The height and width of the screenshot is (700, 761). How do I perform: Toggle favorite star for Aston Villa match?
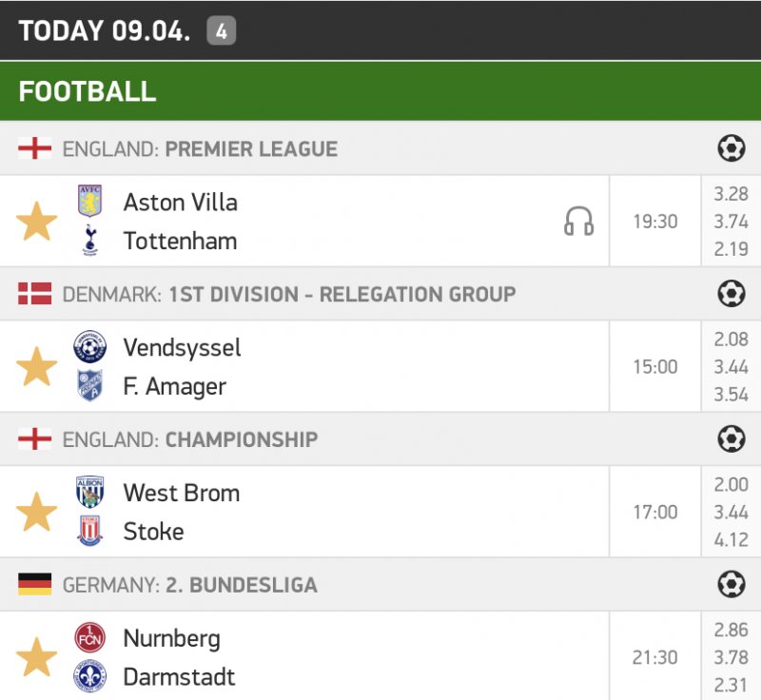(37, 222)
